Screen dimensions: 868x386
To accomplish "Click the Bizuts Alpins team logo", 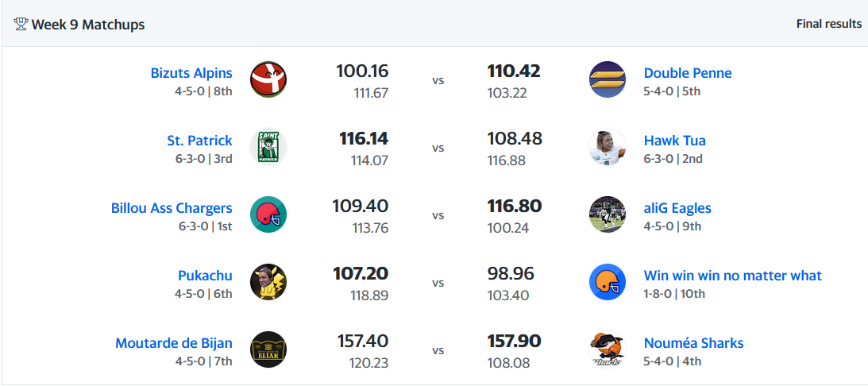I will point(268,79).
